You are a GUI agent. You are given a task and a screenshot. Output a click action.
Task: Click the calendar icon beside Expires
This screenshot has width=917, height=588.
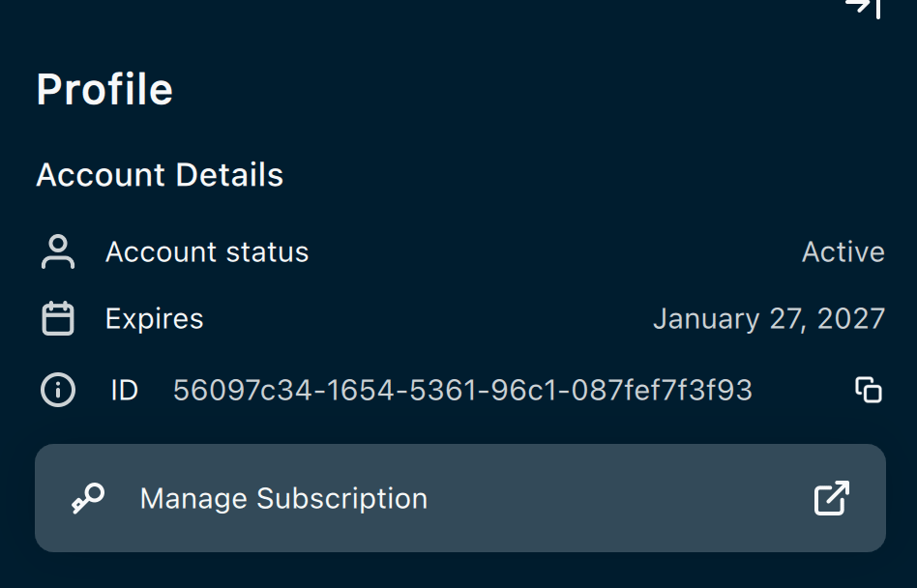coord(58,318)
